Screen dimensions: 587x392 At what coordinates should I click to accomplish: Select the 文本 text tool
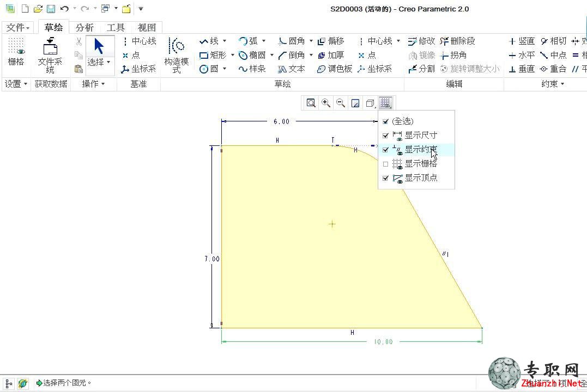(x=292, y=69)
